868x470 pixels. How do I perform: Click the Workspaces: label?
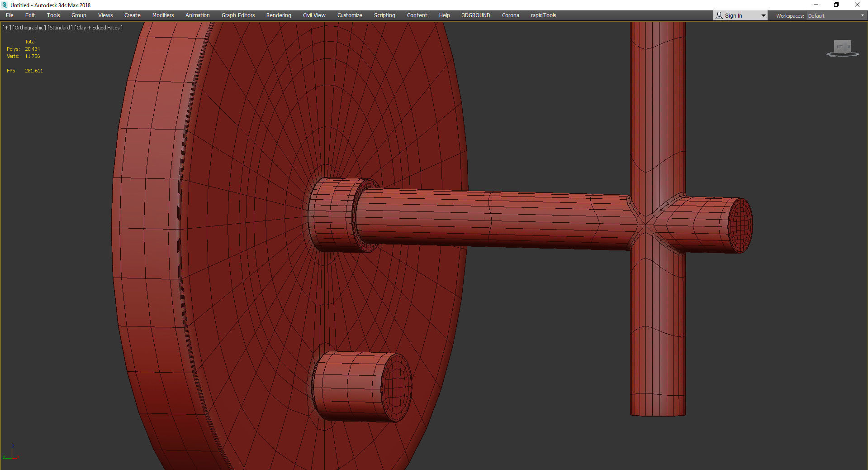[790, 16]
